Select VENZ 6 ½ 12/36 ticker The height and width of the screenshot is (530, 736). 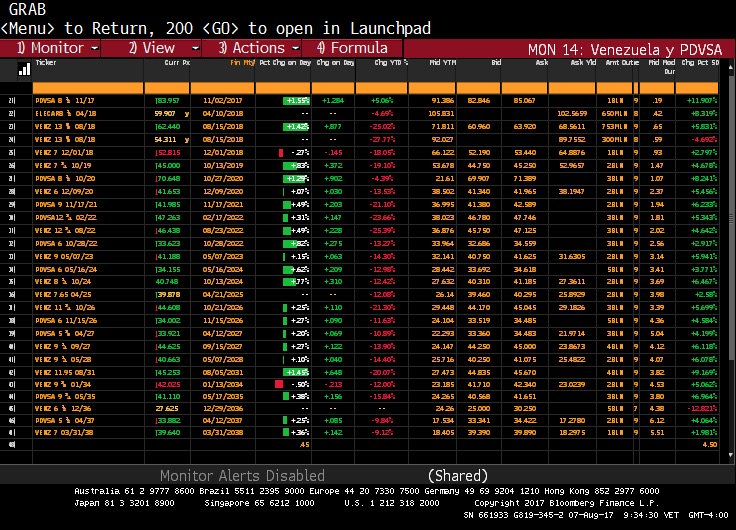coord(62,409)
